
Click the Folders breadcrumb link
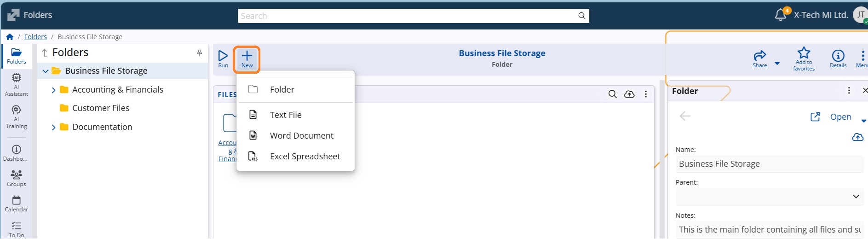tap(35, 37)
